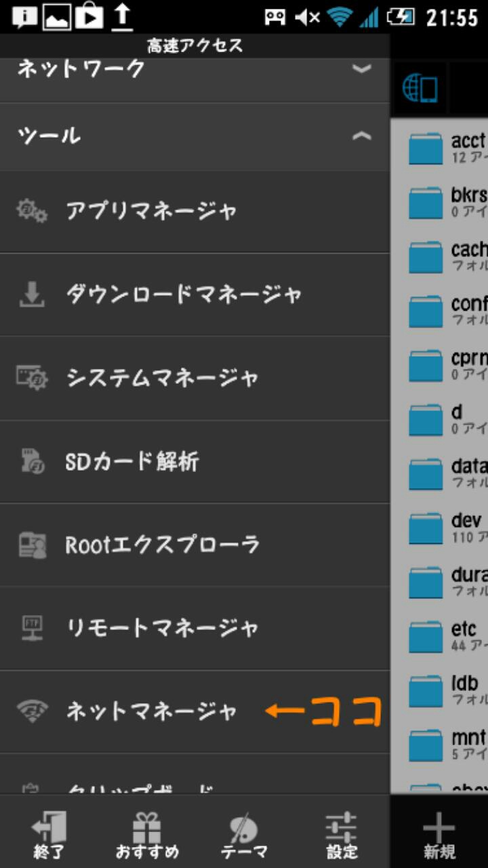Open the etc folder
Viewport: 488px width, 868px height.
coord(447,635)
